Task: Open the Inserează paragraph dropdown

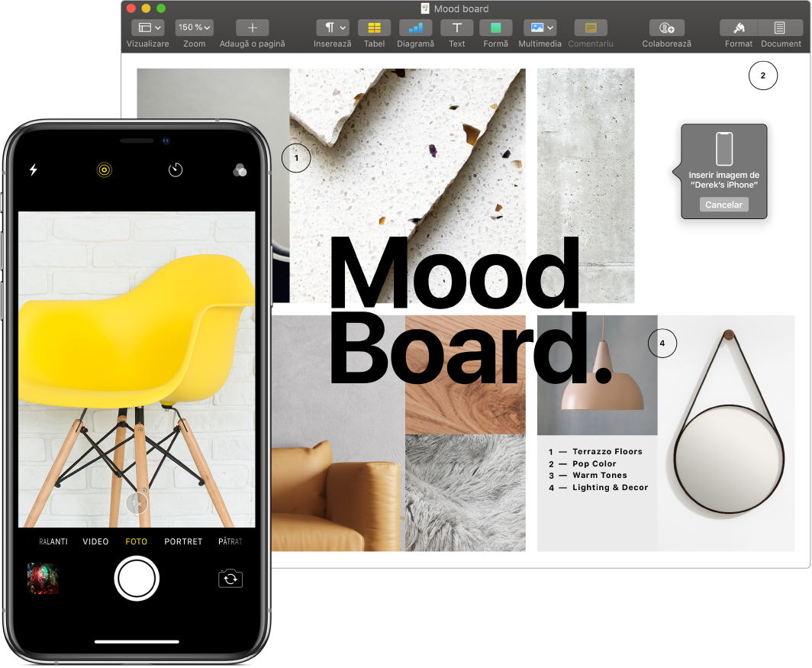Action: 333,27
